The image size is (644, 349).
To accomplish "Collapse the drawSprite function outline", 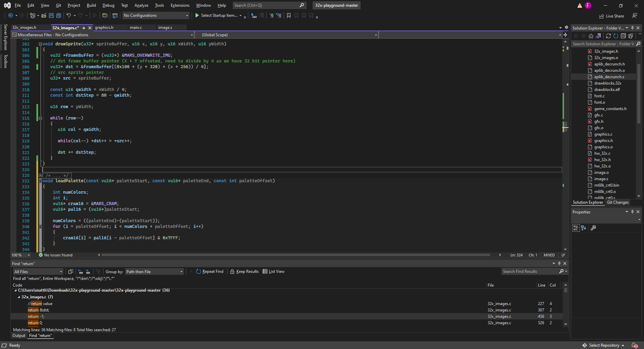I will pyautogui.click(x=40, y=44).
